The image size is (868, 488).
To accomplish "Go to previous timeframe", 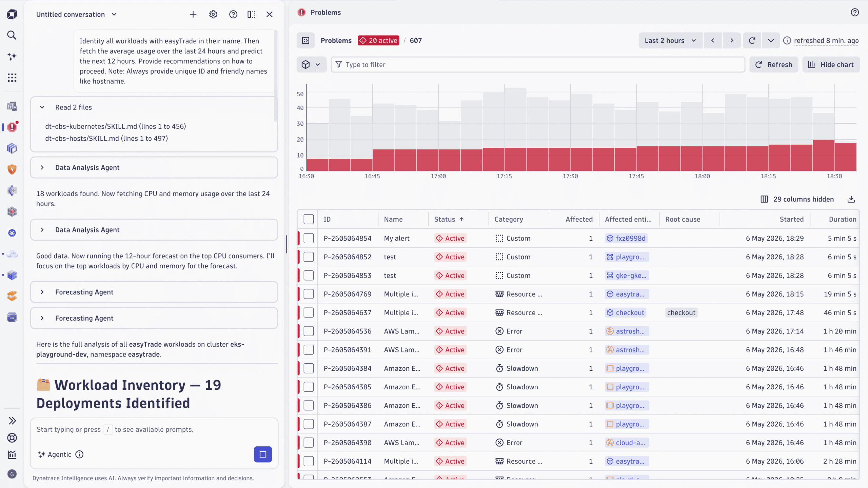I will pyautogui.click(x=713, y=40).
